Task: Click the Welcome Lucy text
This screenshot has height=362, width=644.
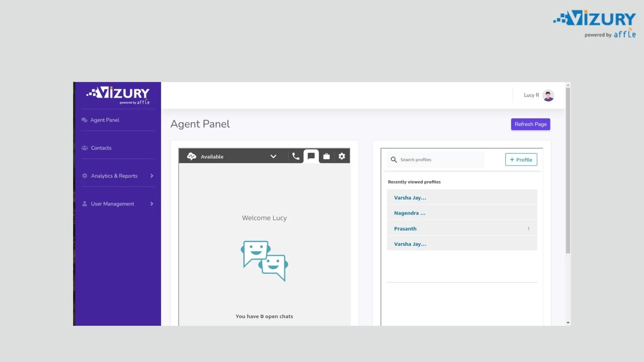Action: [264, 218]
